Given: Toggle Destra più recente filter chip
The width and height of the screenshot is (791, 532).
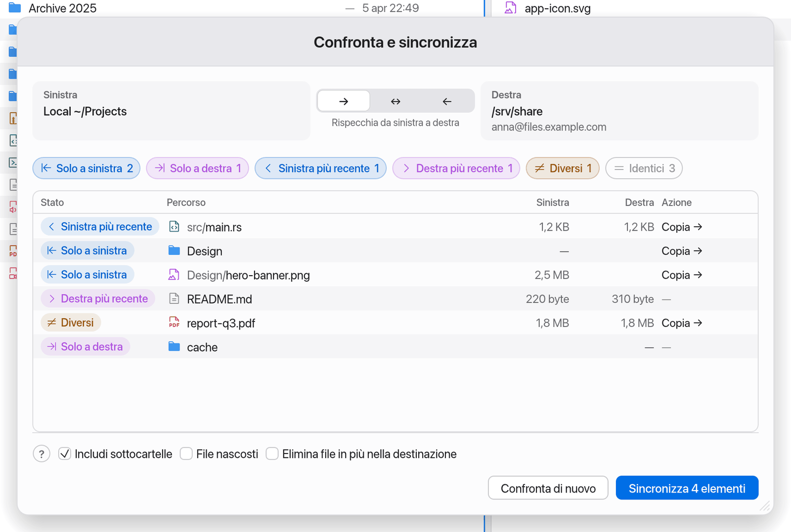Looking at the screenshot, I should [x=456, y=168].
